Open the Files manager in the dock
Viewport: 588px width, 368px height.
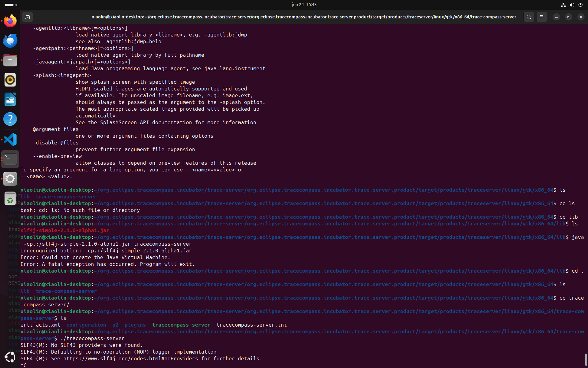pos(10,60)
